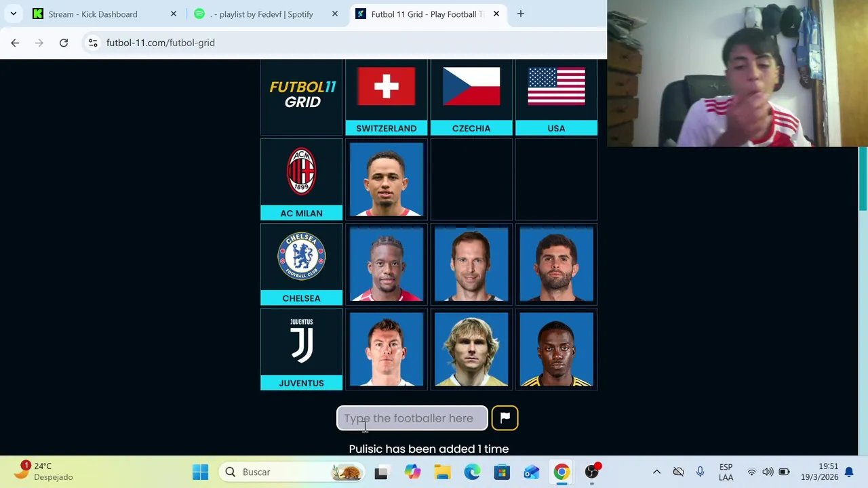This screenshot has height=488, width=868.
Task: Click the Chelsea–Czechia player photo
Action: 471,264
